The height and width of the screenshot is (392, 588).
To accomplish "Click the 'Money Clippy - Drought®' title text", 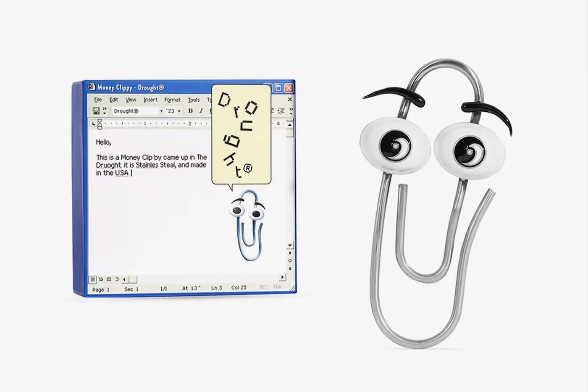I will click(131, 87).
